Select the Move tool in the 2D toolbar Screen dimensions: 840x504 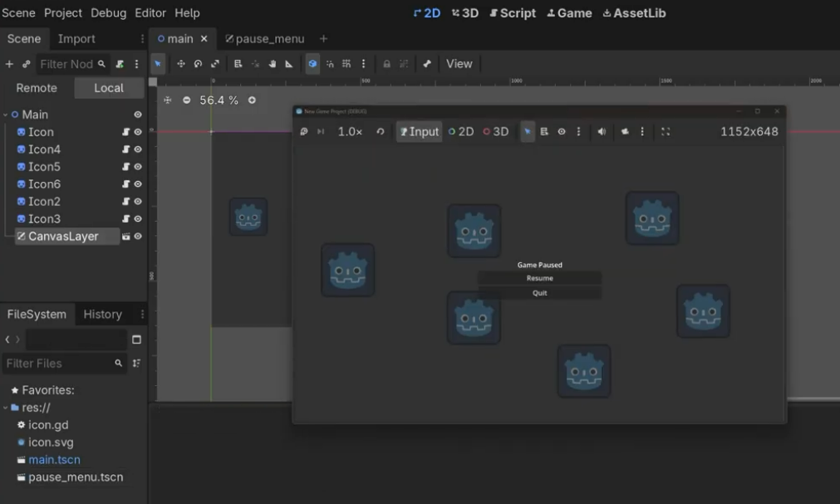tap(181, 63)
